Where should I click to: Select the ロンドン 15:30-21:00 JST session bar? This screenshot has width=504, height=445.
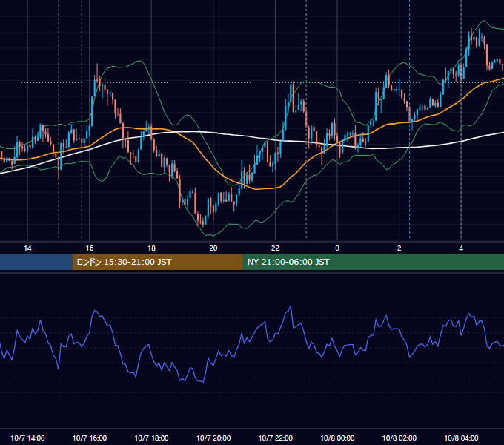click(x=157, y=262)
